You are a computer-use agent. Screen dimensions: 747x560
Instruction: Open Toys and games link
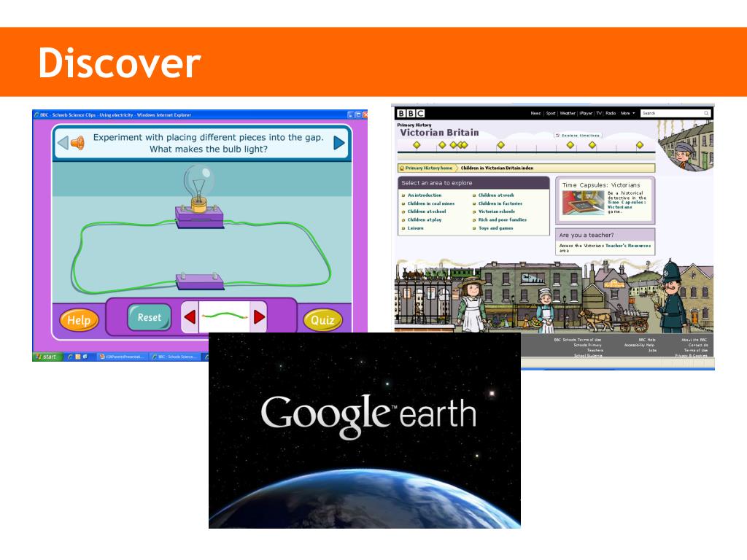(x=496, y=228)
